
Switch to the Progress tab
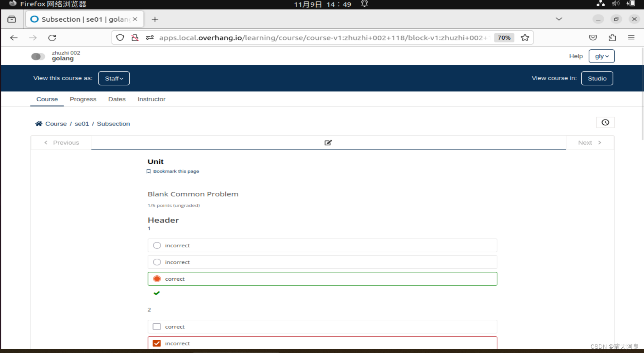click(x=83, y=99)
